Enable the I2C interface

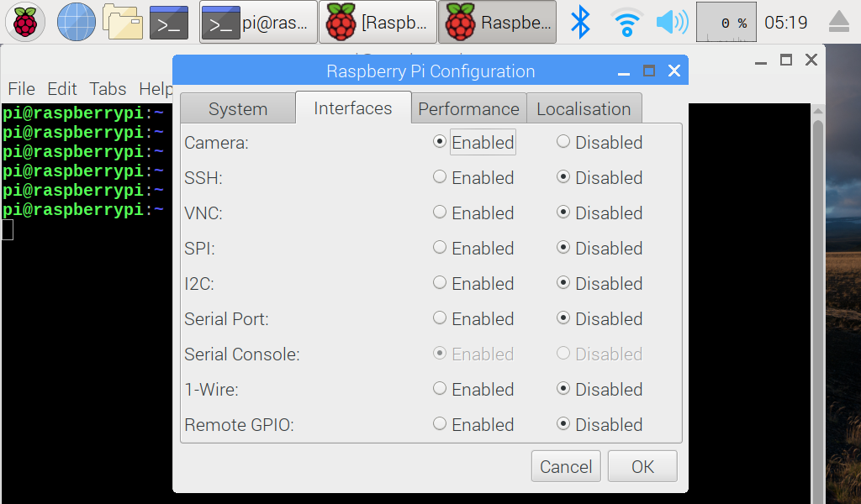440,283
